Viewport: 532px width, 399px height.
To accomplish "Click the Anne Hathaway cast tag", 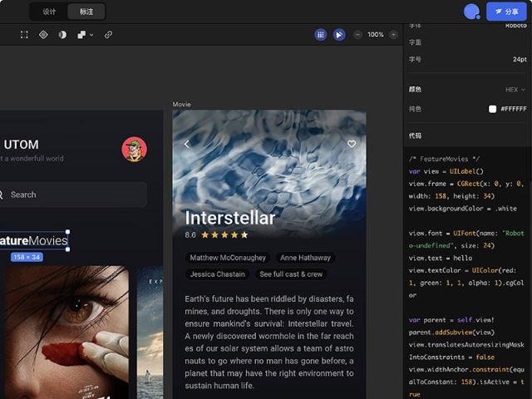I will [305, 258].
